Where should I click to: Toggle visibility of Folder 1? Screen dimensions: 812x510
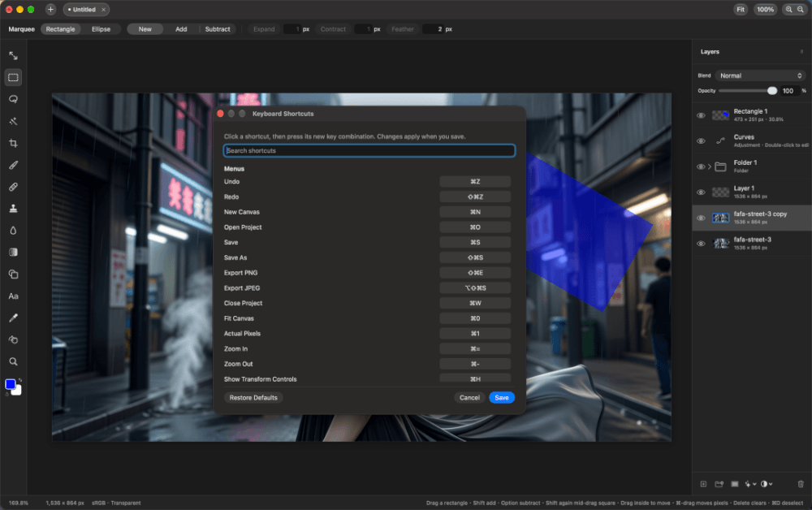700,166
